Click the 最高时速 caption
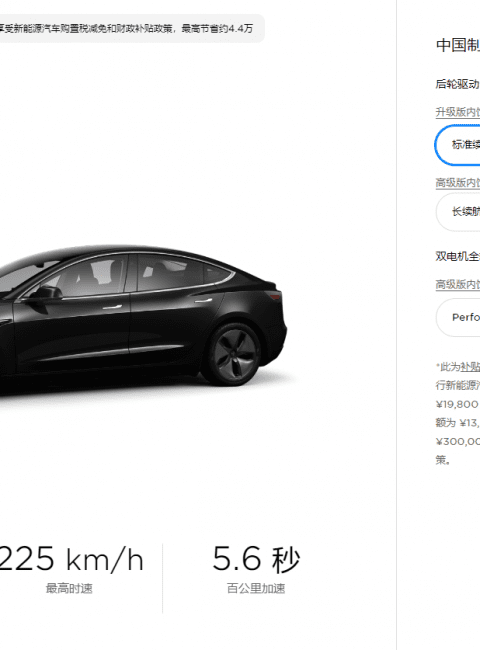This screenshot has height=650, width=480. pyautogui.click(x=69, y=588)
